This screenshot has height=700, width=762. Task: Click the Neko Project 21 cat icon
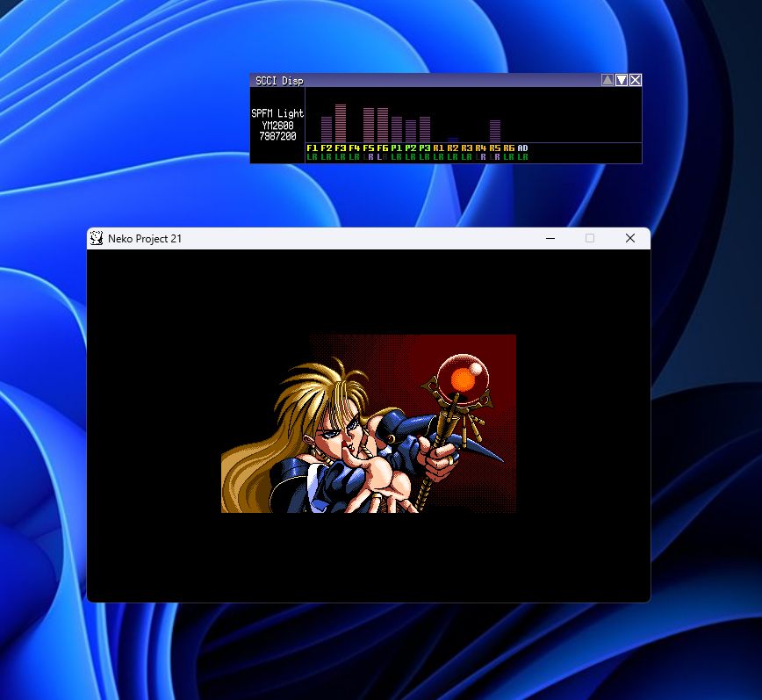pos(97,238)
